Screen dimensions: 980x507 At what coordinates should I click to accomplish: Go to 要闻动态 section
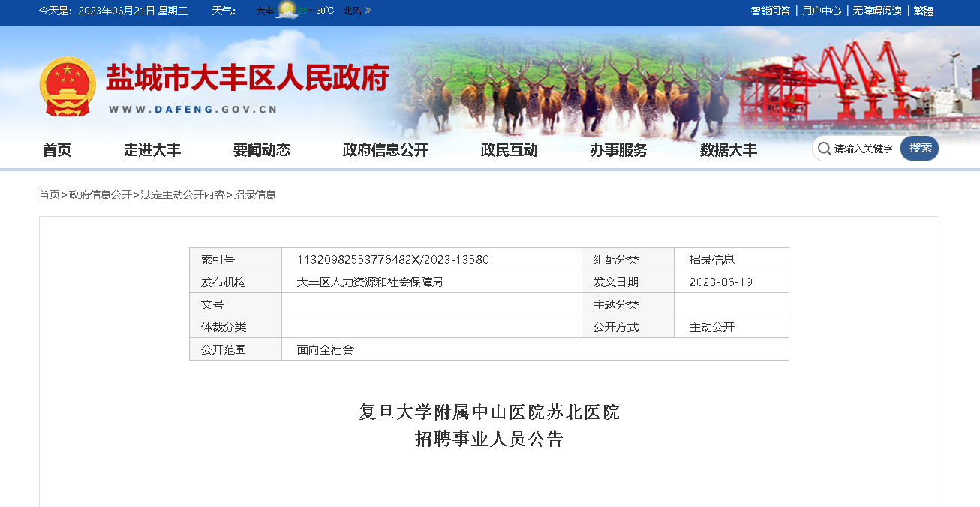[x=261, y=150]
